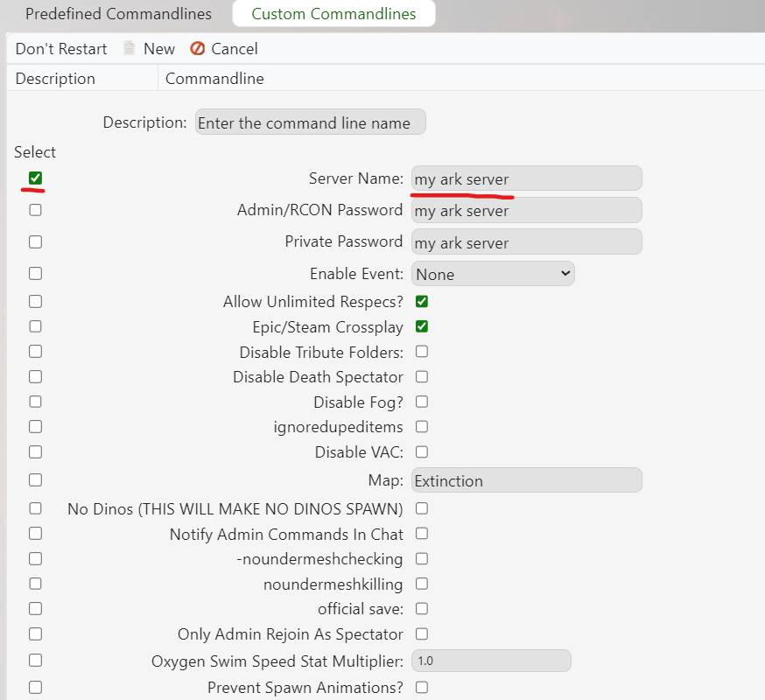Click the Private Password text field
This screenshot has width=765, height=700.
(526, 242)
